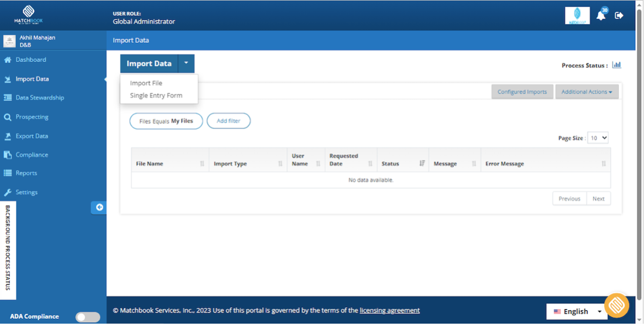The width and height of the screenshot is (644, 326).
Task: Click the Import Data sidebar icon
Action: tap(8, 79)
